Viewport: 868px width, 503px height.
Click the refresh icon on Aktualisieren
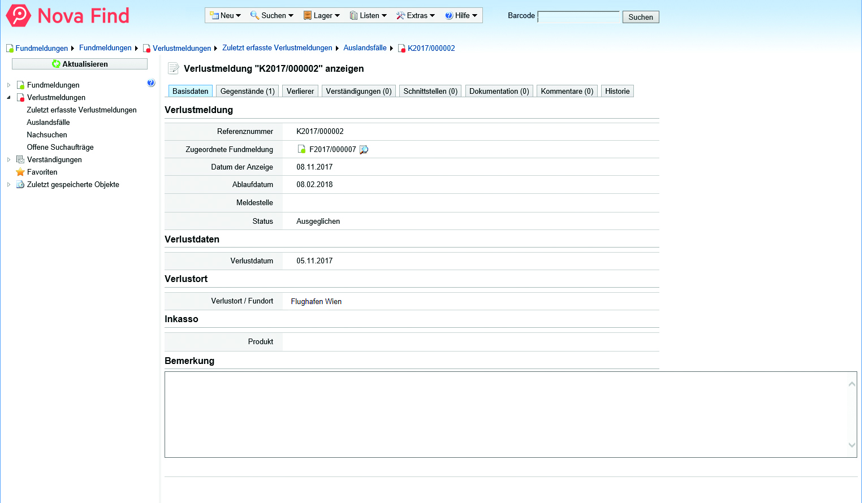pyautogui.click(x=56, y=64)
